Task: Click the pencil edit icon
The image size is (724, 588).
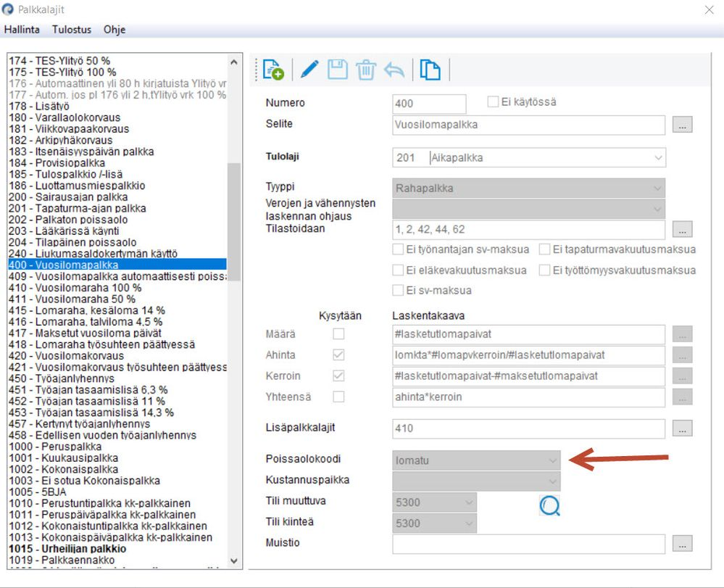Action: (x=309, y=70)
